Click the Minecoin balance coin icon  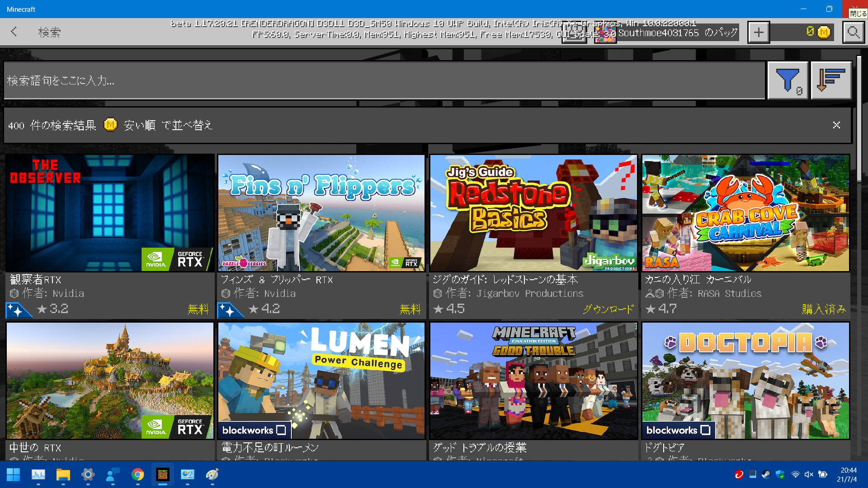click(x=824, y=32)
